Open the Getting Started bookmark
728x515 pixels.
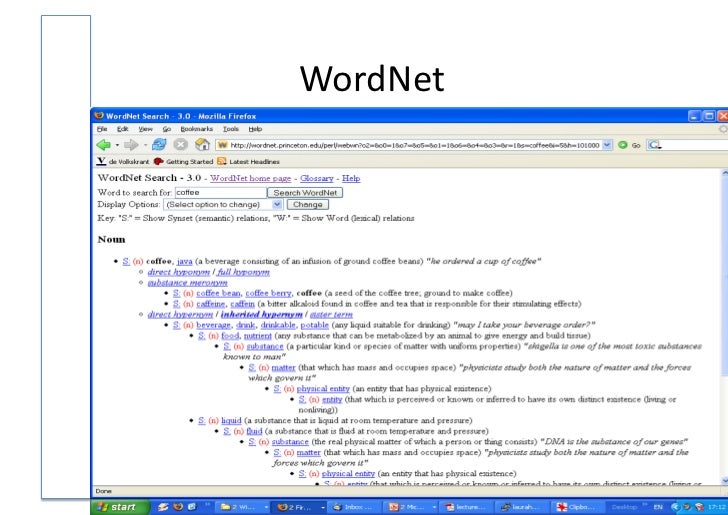click(x=183, y=162)
